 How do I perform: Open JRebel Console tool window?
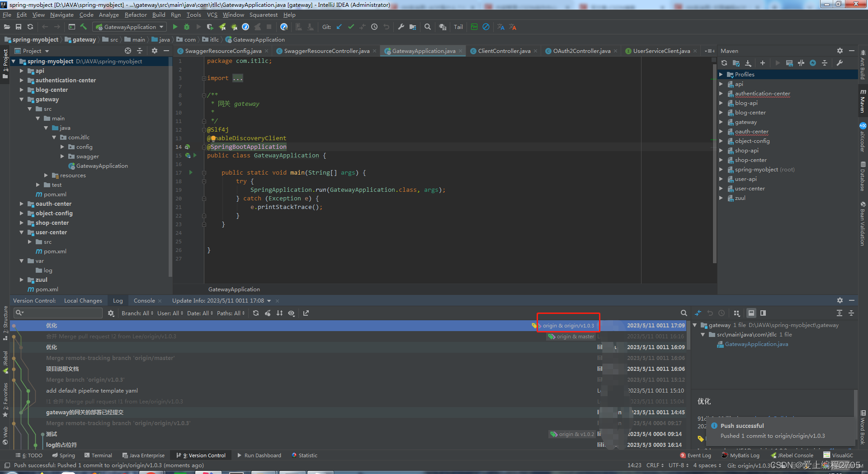792,455
